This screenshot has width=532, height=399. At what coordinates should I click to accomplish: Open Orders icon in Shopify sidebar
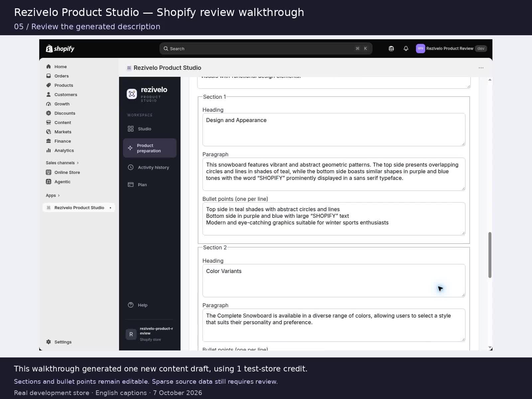[x=49, y=76]
